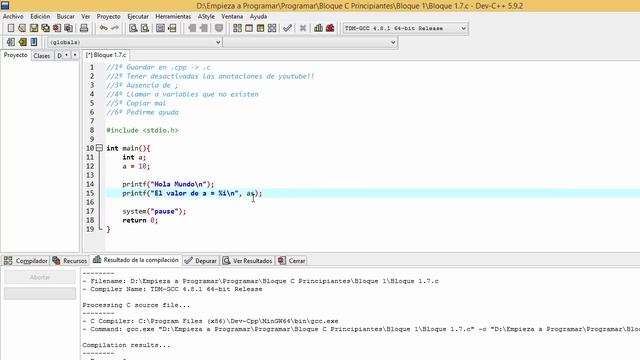Click the New file toolbar icon
The width and height of the screenshot is (640, 360).
click(11, 28)
